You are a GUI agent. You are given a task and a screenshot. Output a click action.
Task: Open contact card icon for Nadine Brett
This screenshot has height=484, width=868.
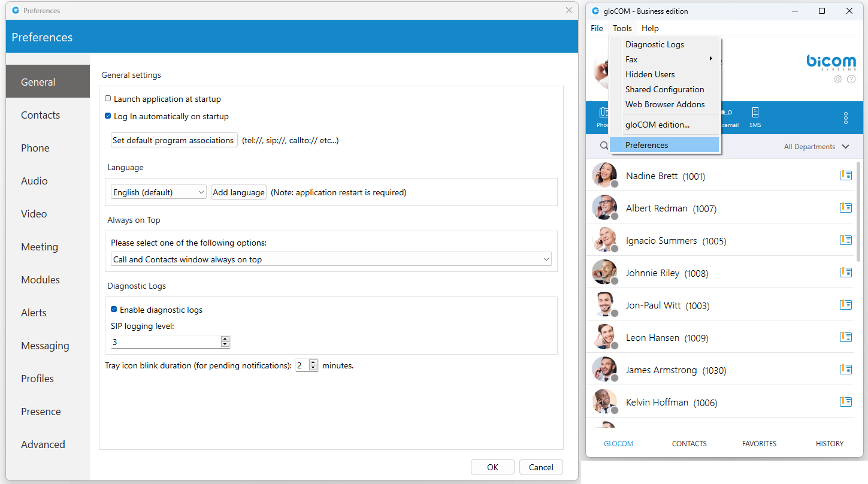[846, 176]
